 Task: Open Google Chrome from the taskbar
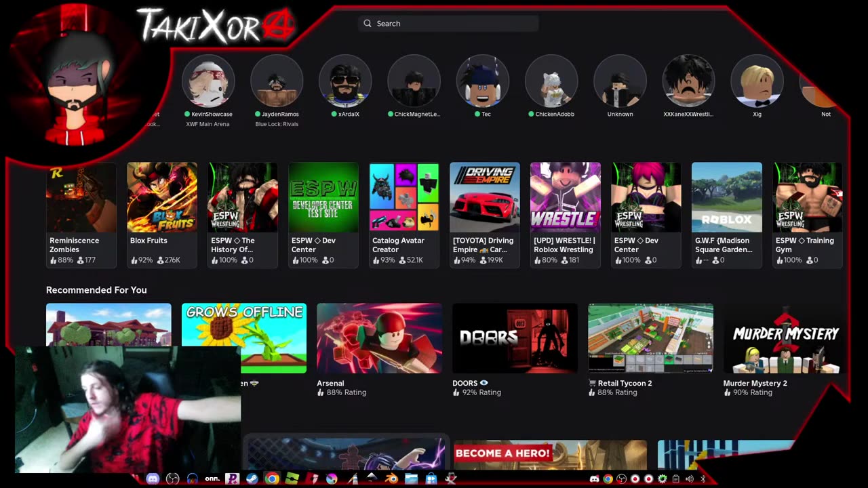(272, 479)
